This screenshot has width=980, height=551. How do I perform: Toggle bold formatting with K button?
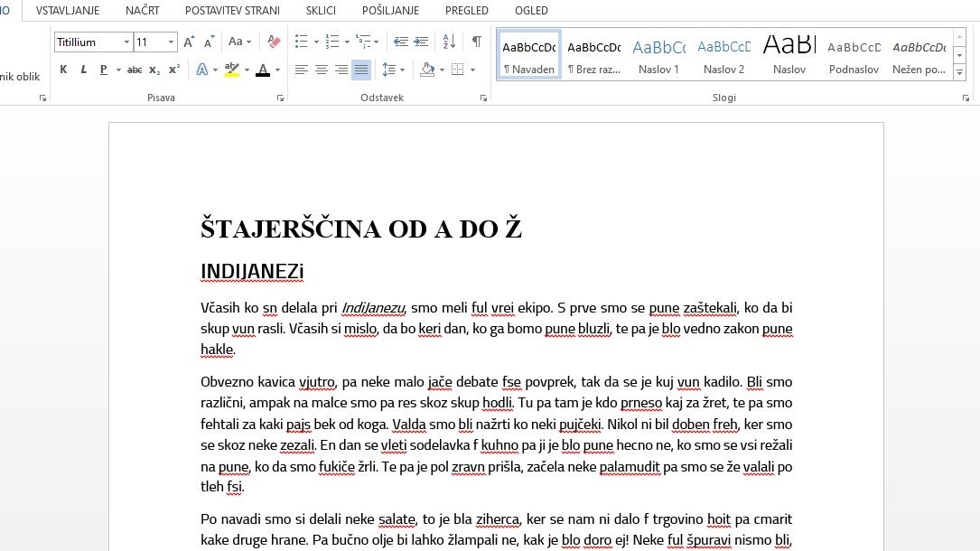(63, 70)
